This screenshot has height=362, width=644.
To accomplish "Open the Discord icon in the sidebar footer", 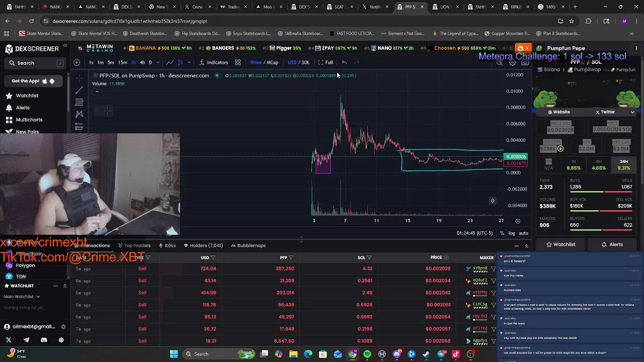I will (x=44, y=340).
